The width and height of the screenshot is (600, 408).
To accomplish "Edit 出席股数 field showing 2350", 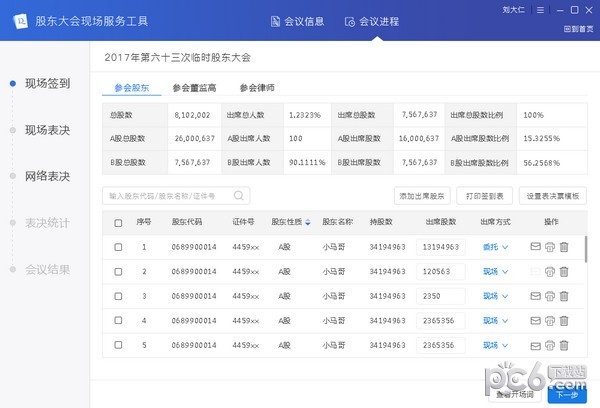I will click(x=441, y=296).
